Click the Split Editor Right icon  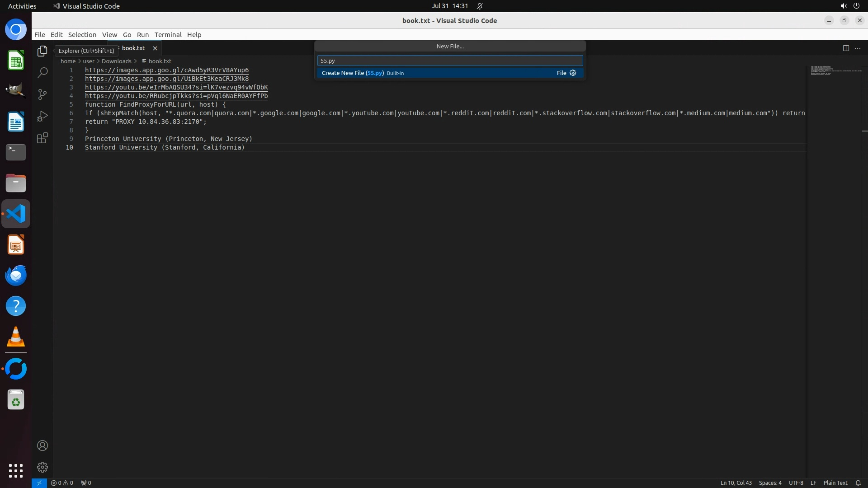(x=846, y=48)
